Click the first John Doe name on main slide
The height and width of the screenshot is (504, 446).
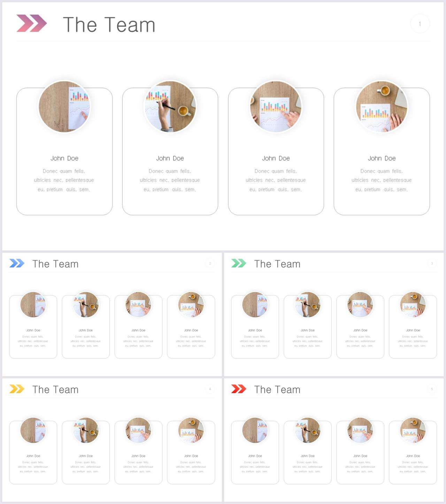point(64,158)
